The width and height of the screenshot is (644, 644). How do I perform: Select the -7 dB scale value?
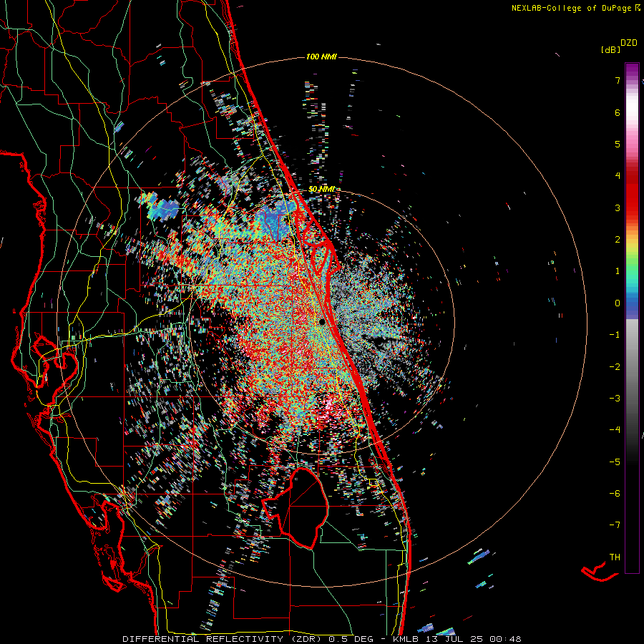coord(615,525)
